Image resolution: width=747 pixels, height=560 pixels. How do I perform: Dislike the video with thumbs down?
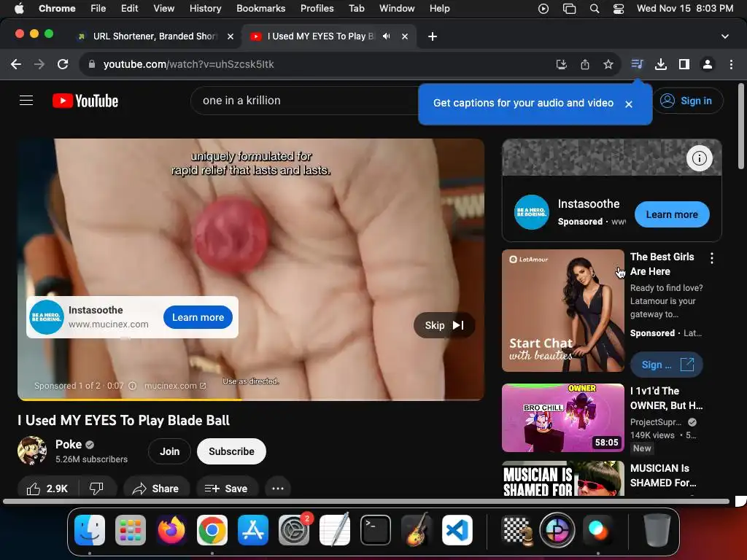pyautogui.click(x=97, y=489)
